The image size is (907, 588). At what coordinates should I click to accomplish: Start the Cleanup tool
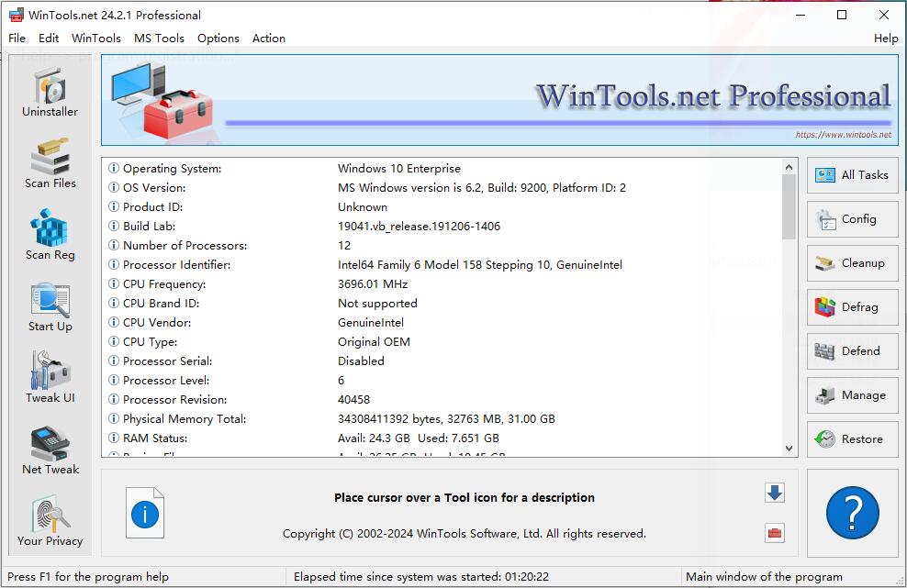click(x=852, y=263)
